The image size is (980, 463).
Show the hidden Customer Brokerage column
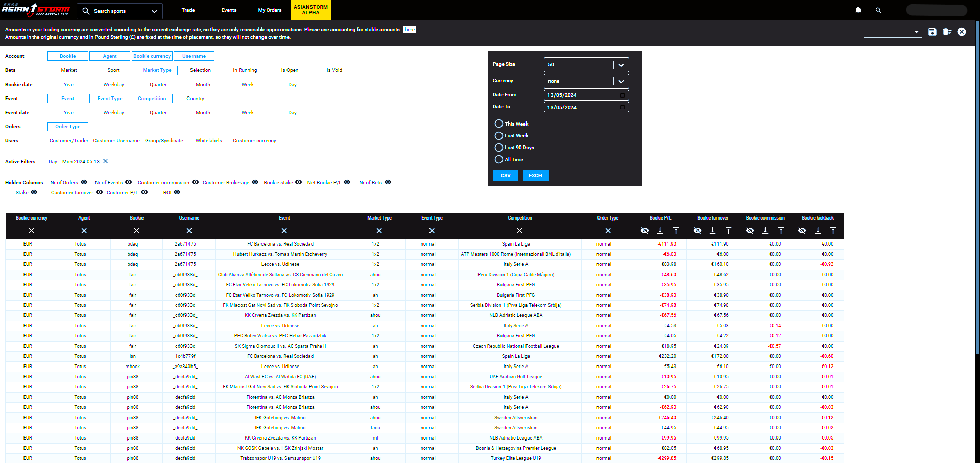[x=255, y=182]
